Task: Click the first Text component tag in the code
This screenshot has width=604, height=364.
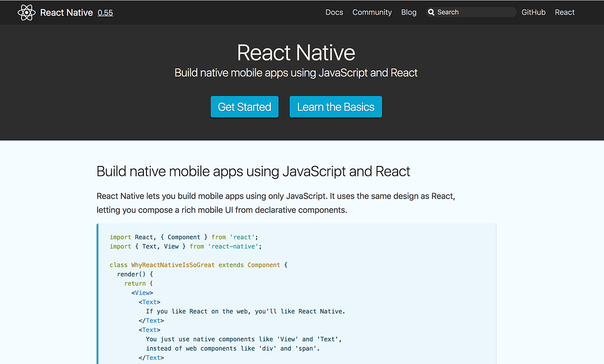Action: pos(149,302)
